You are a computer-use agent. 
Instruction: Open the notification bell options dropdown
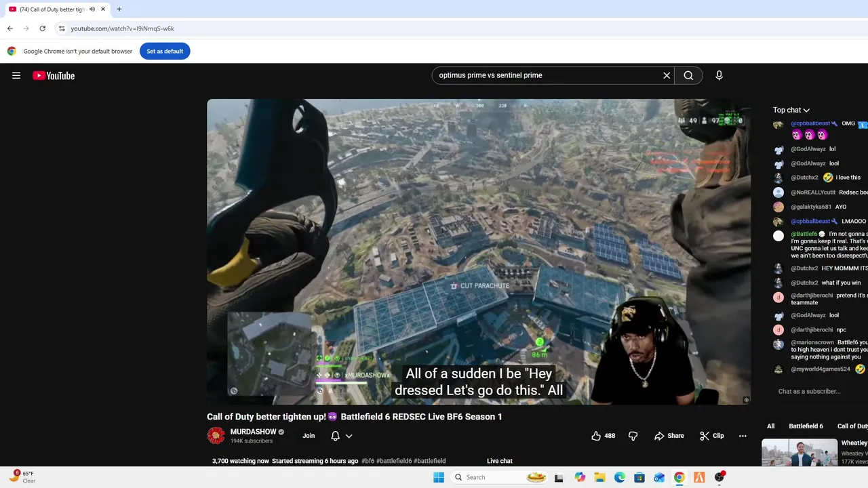(x=342, y=436)
